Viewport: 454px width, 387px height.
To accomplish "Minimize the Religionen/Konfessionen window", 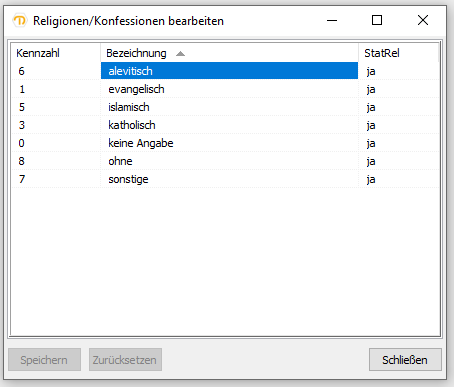I will pyautogui.click(x=332, y=20).
